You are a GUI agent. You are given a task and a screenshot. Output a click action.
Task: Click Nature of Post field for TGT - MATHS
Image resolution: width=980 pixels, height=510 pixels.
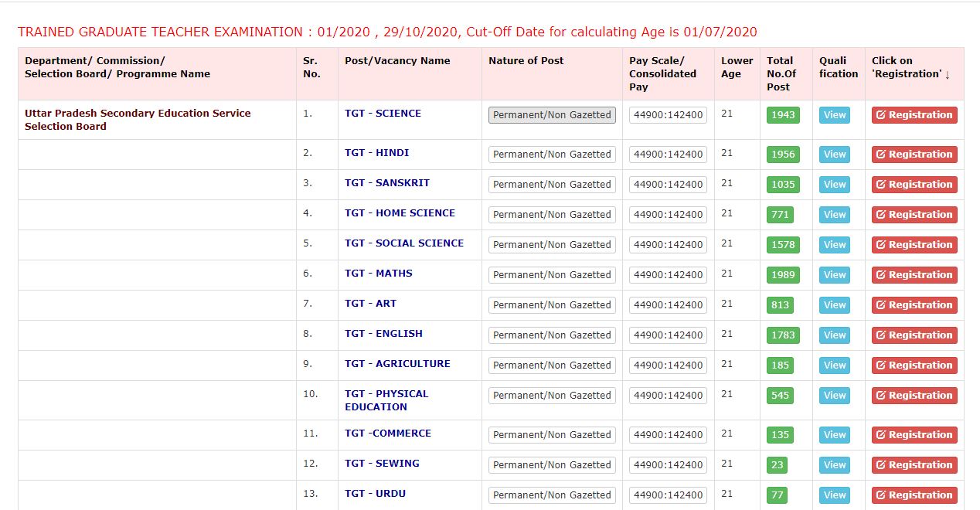click(x=552, y=275)
